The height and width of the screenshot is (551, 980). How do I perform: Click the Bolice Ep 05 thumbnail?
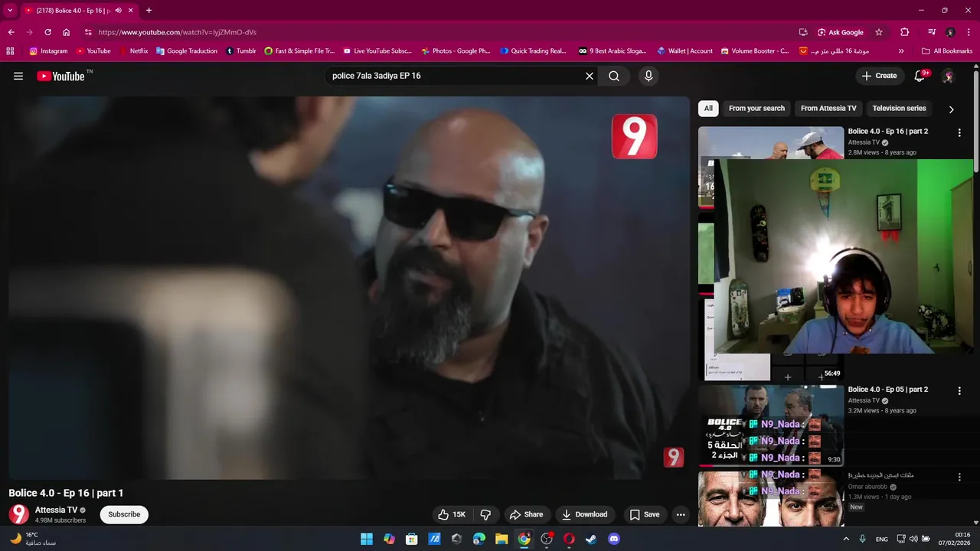[771, 425]
